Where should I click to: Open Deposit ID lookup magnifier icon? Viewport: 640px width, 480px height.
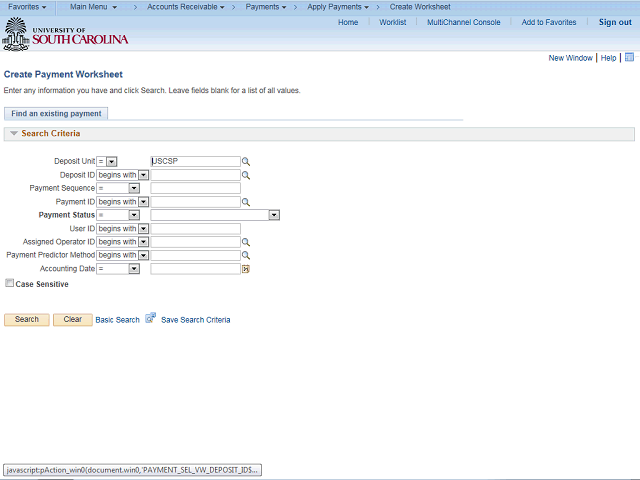click(x=246, y=175)
